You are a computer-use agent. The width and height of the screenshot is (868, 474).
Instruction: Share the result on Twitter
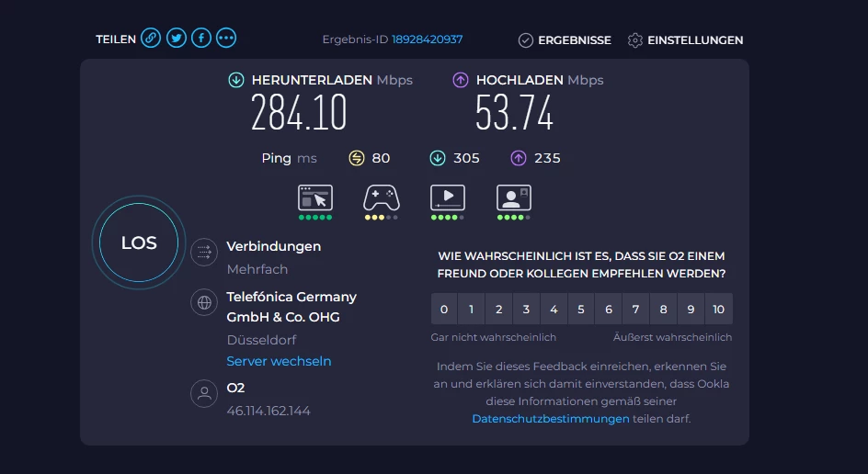coord(176,39)
